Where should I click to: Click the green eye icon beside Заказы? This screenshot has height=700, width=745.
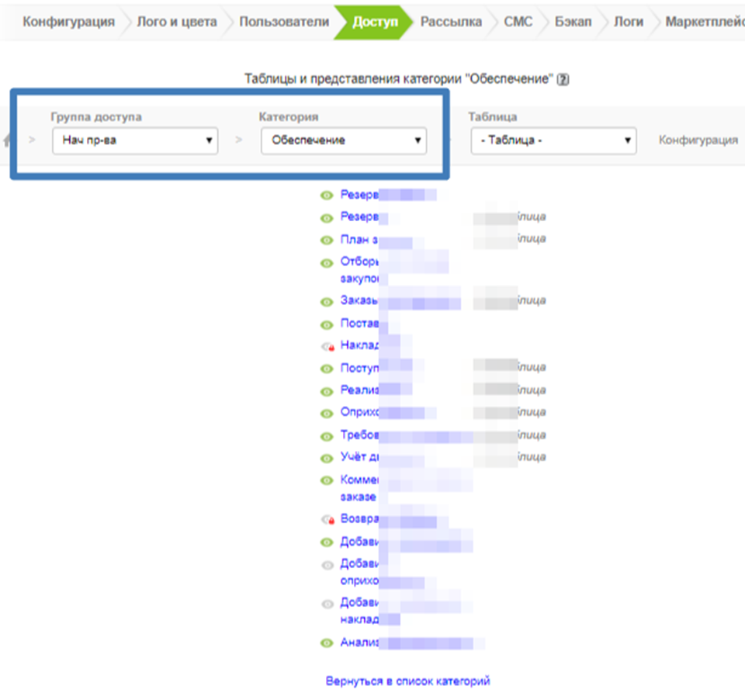pos(327,301)
